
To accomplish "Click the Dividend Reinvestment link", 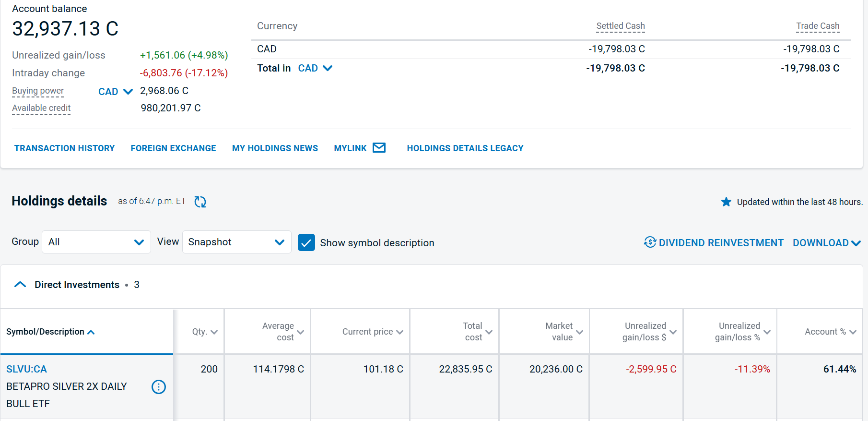I will coord(721,243).
